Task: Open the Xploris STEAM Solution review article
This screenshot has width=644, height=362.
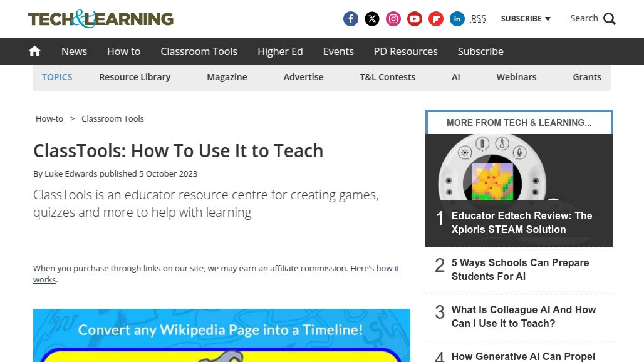Action: 522,222
